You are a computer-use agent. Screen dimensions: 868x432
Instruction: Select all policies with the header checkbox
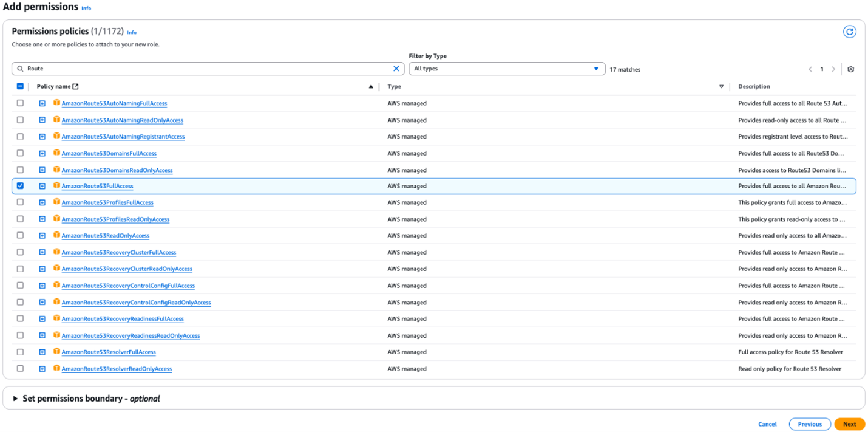pos(20,86)
